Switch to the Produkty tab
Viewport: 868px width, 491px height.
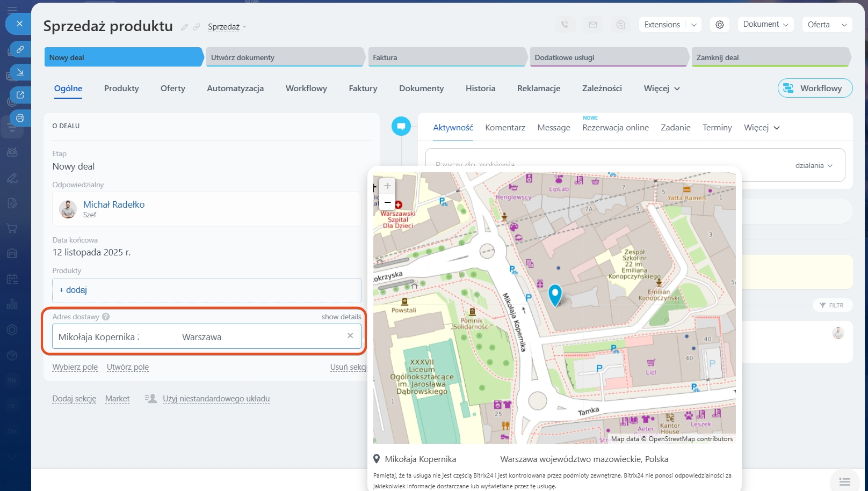(x=121, y=89)
